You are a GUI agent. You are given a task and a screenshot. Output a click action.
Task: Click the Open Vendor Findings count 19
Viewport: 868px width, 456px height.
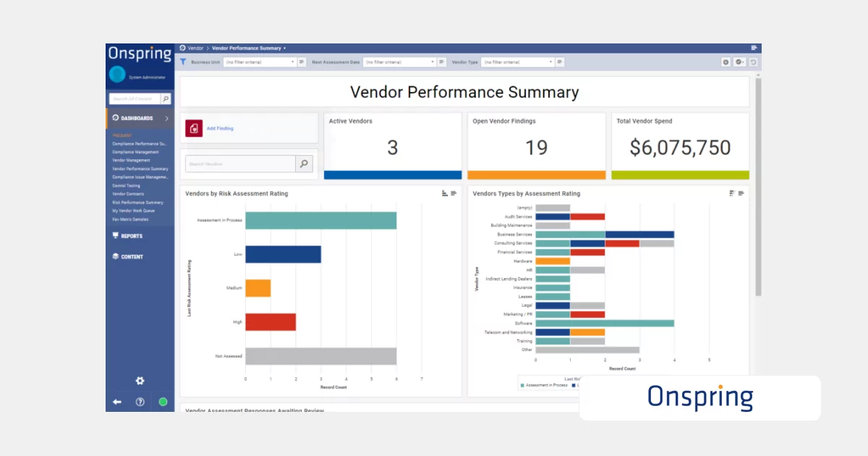[x=536, y=148]
